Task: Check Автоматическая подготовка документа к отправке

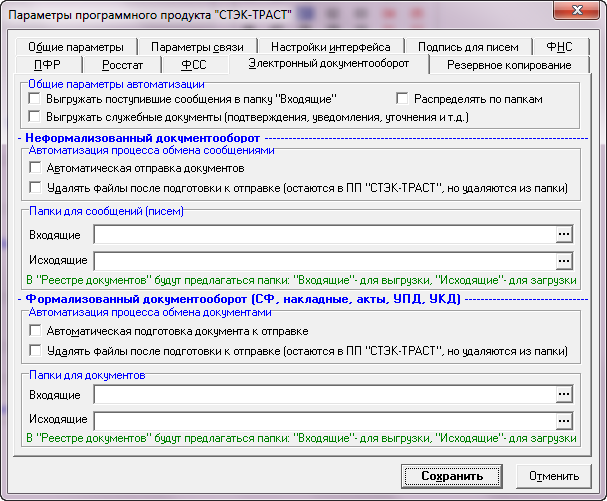Action: click(35, 331)
